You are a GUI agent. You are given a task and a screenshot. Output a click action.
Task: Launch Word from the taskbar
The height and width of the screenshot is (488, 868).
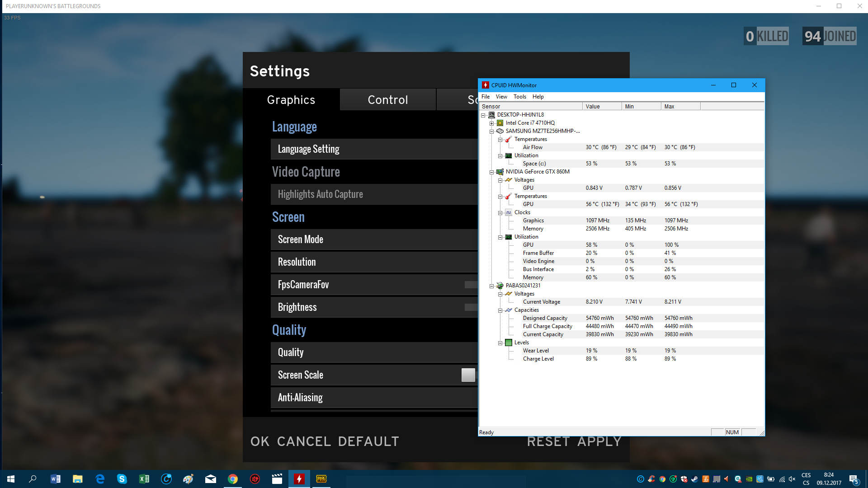click(55, 479)
